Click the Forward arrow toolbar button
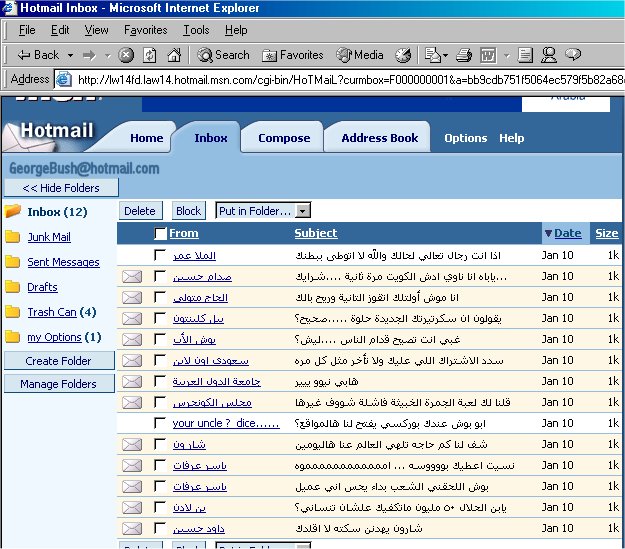625x549 pixels. (x=89, y=55)
